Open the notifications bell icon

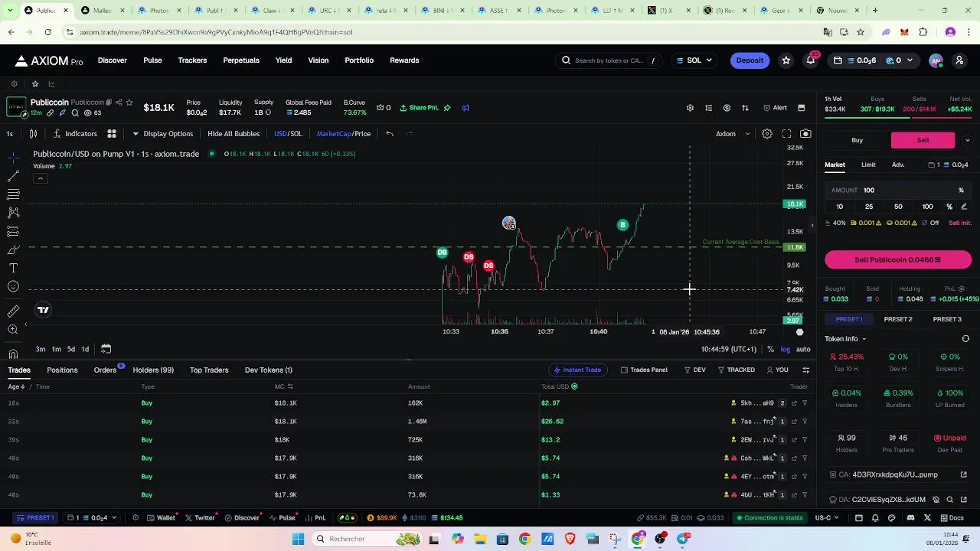(x=811, y=60)
